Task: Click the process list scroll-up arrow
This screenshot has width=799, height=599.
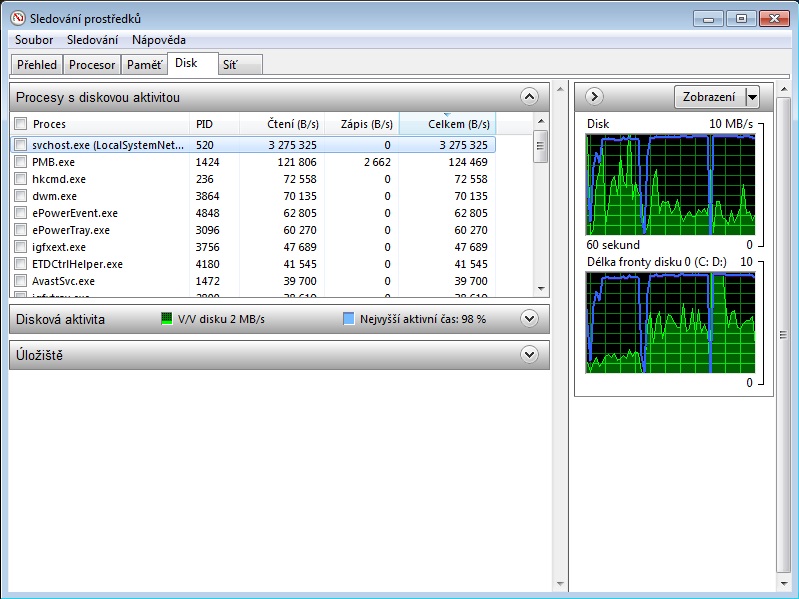Action: pyautogui.click(x=541, y=121)
